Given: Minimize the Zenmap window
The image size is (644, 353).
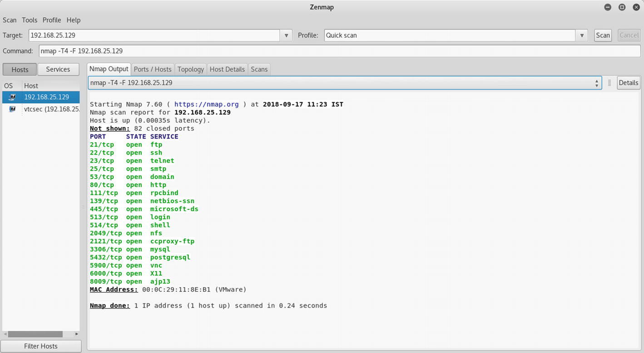Looking at the screenshot, I should coord(609,7).
